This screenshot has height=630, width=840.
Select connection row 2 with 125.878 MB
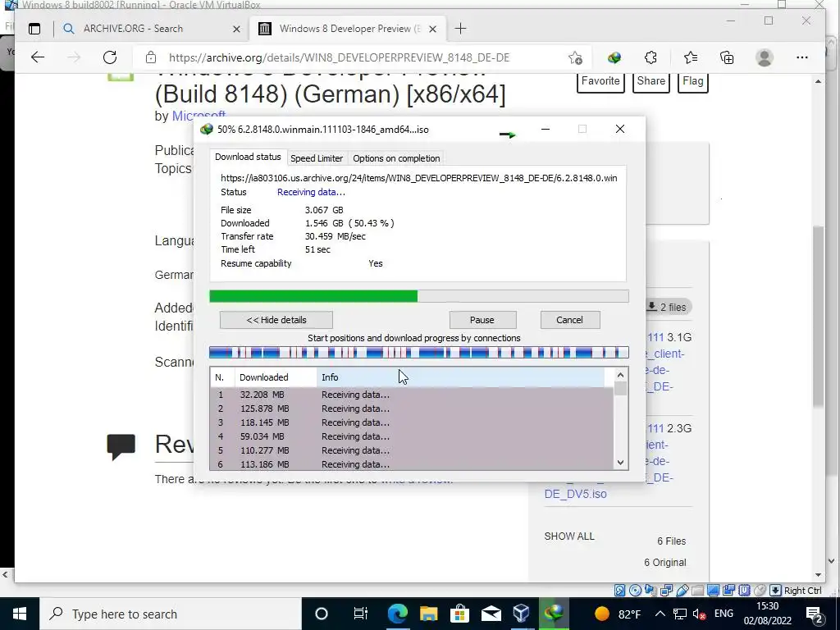pyautogui.click(x=412, y=409)
